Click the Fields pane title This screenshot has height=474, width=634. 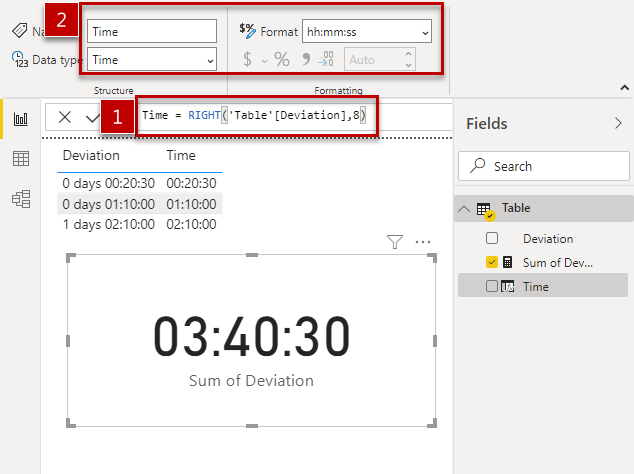(486, 124)
